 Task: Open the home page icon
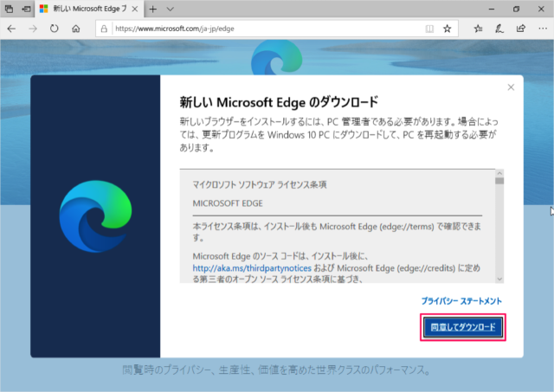point(76,29)
